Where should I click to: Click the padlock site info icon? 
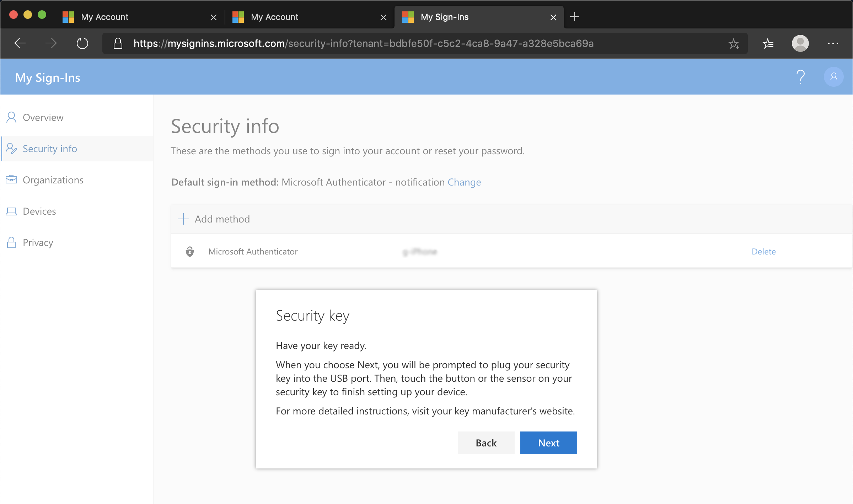coord(118,43)
